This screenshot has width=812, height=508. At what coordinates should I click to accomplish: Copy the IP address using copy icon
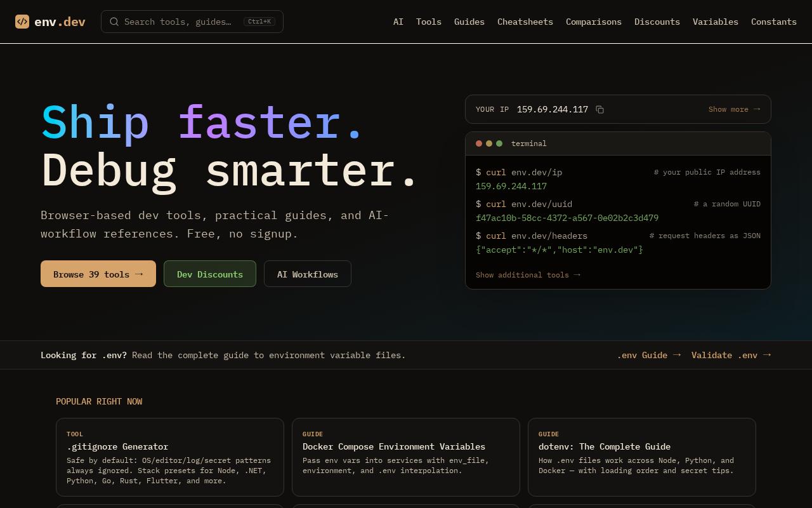(x=599, y=109)
